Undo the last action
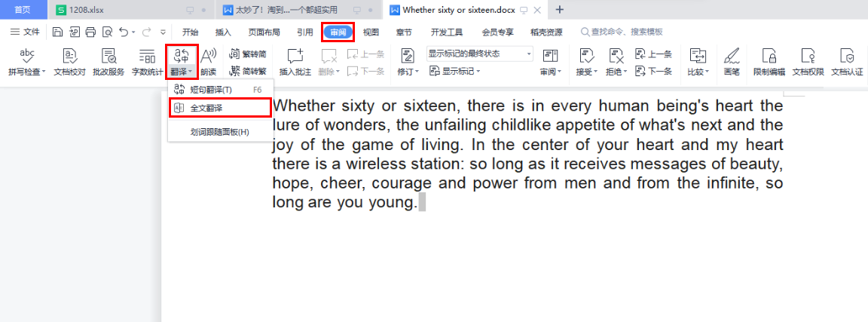 coord(124,32)
